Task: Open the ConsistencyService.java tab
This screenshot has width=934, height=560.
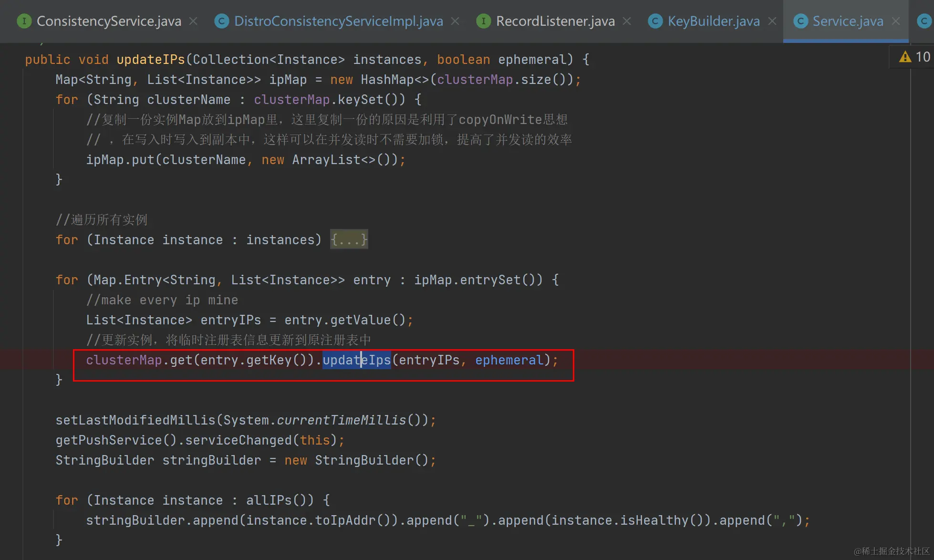Action: [109, 21]
